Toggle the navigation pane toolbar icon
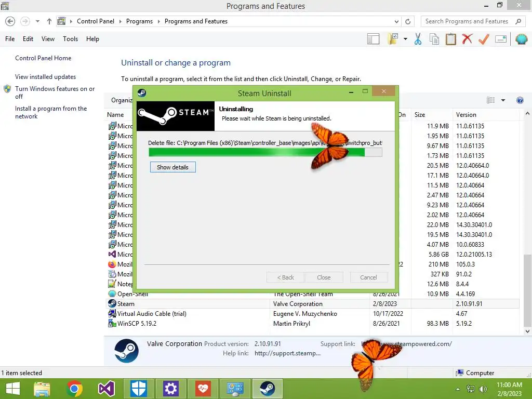The height and width of the screenshot is (399, 532). pos(373,39)
